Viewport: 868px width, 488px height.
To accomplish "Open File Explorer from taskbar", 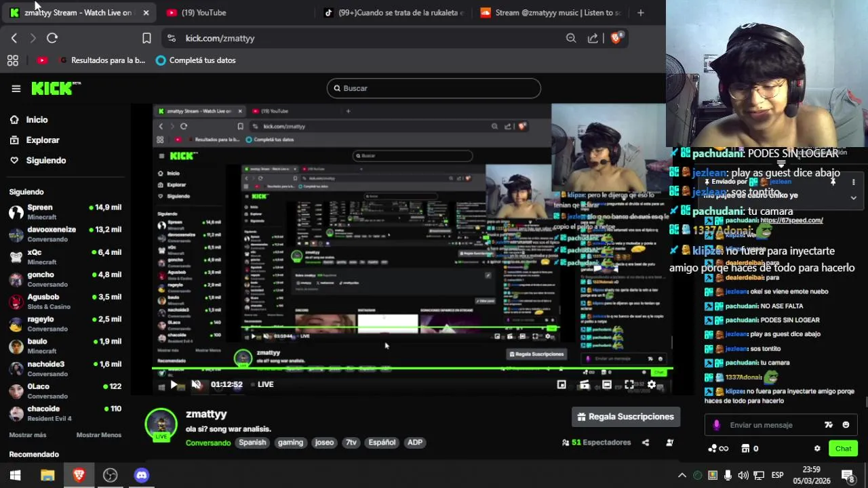I will 47,475.
